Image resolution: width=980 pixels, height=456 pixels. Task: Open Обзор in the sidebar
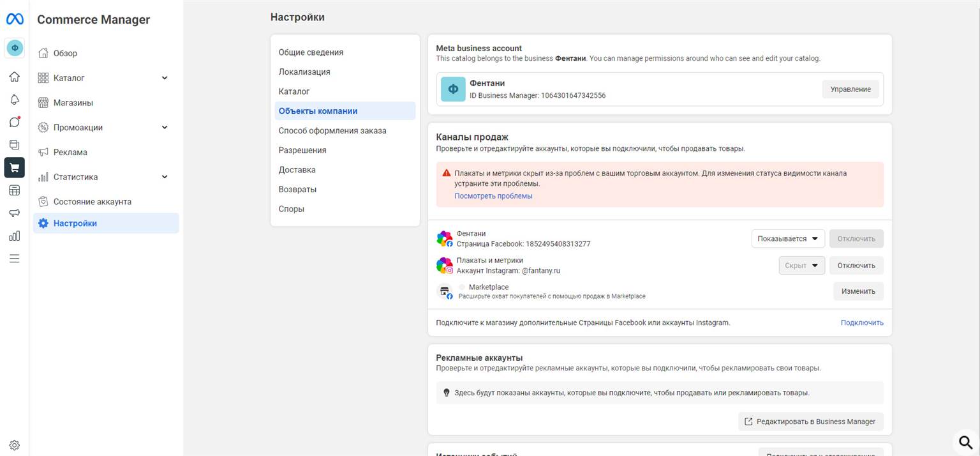[106, 54]
